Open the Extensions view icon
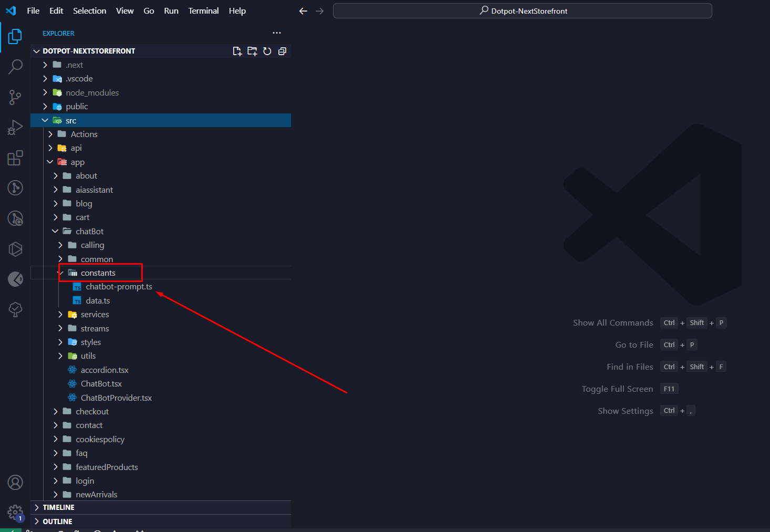 tap(15, 158)
